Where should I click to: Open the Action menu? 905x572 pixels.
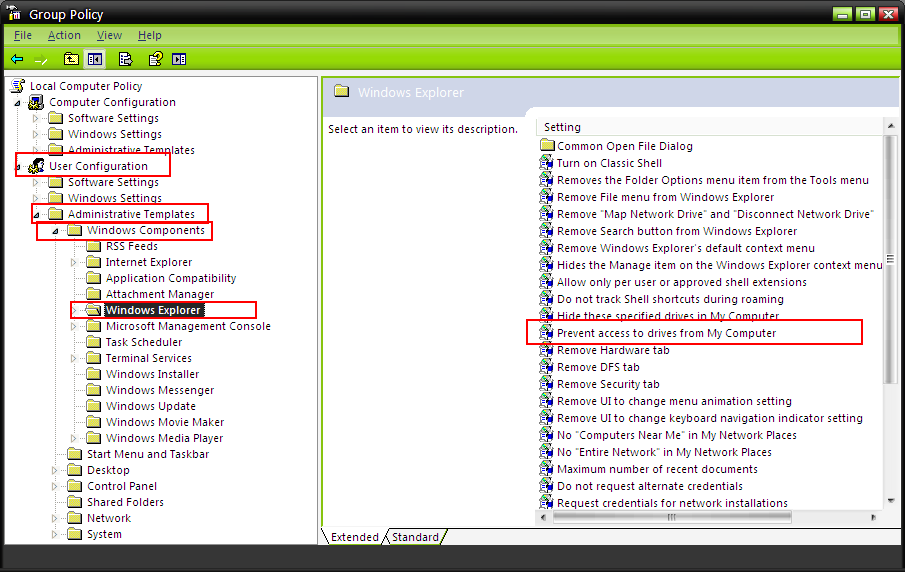(64, 35)
